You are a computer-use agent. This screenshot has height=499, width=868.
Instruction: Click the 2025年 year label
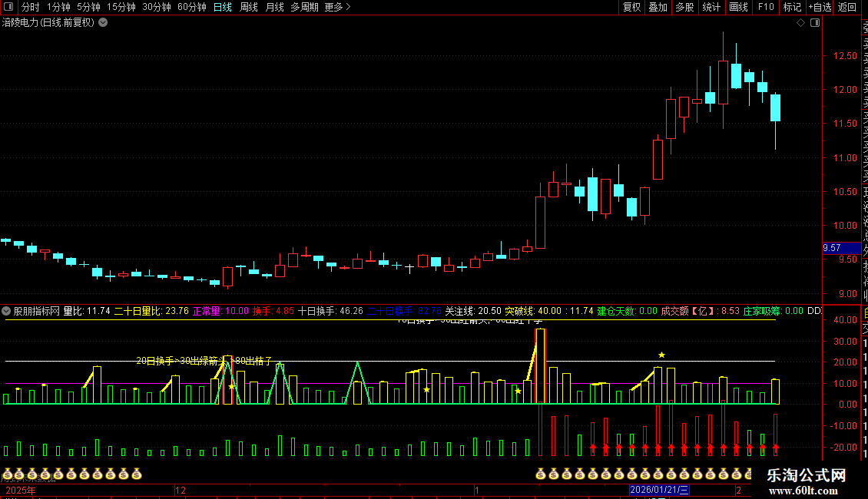pyautogui.click(x=21, y=490)
